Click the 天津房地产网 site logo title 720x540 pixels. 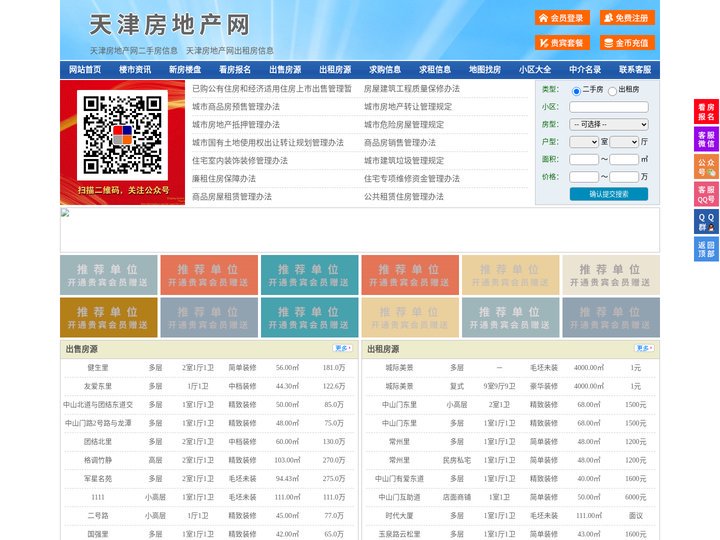169,25
